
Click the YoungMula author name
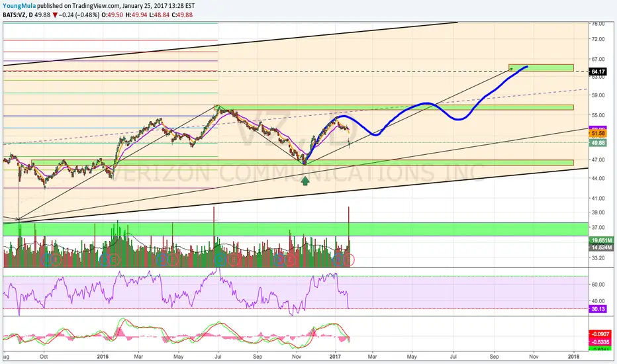click(19, 6)
